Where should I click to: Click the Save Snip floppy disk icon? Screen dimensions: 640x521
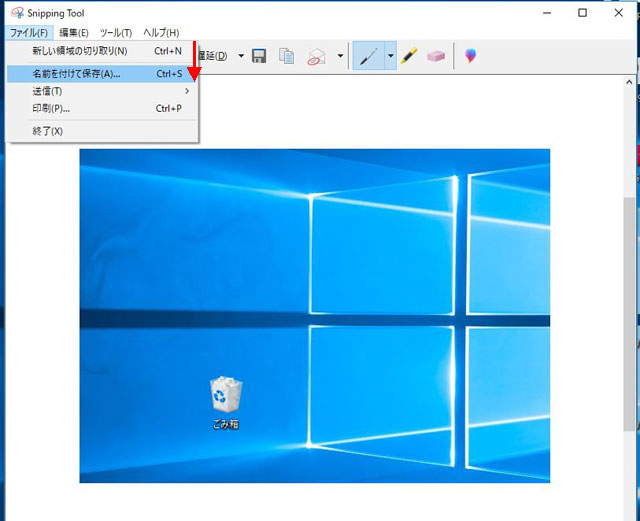coord(259,56)
